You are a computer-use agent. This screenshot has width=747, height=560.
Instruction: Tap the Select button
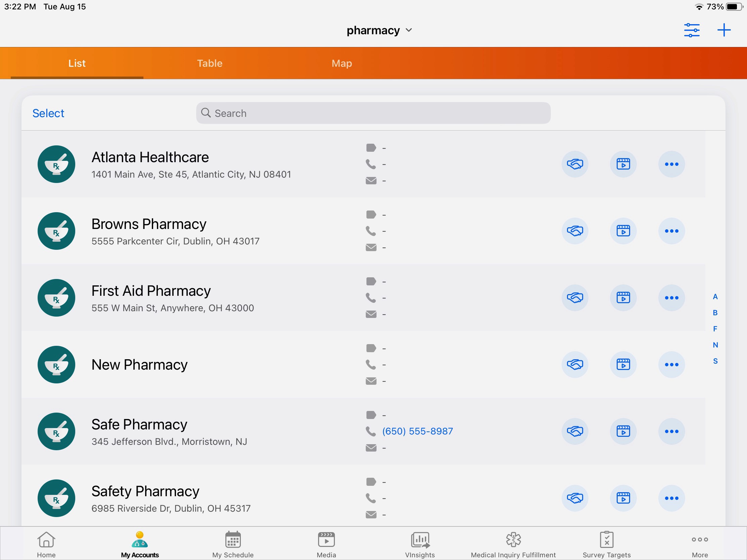click(x=48, y=113)
